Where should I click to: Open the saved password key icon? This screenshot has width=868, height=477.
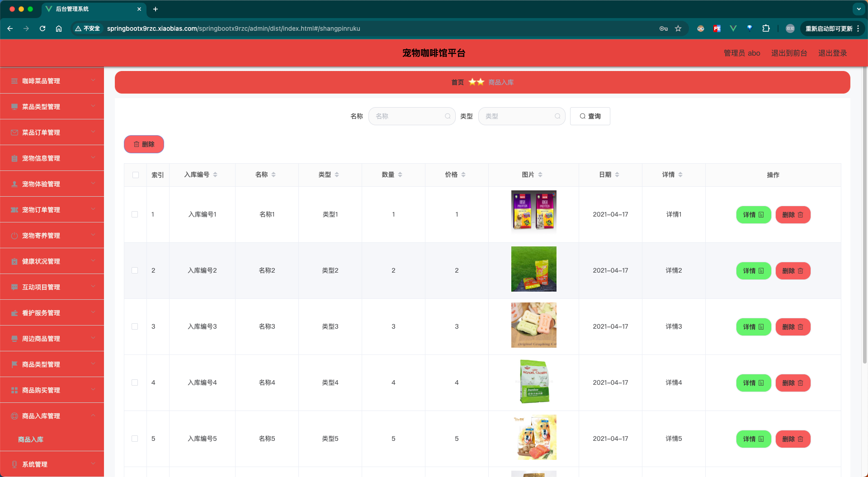pos(664,28)
